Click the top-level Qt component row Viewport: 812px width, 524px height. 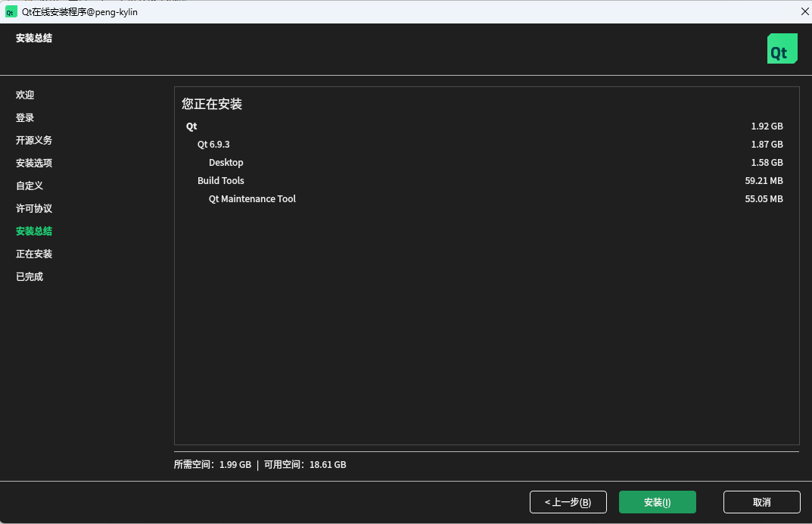click(485, 126)
